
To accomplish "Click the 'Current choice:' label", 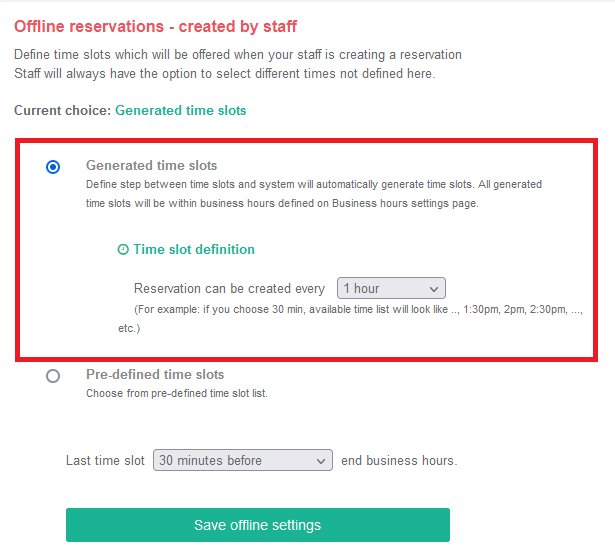I will (63, 111).
